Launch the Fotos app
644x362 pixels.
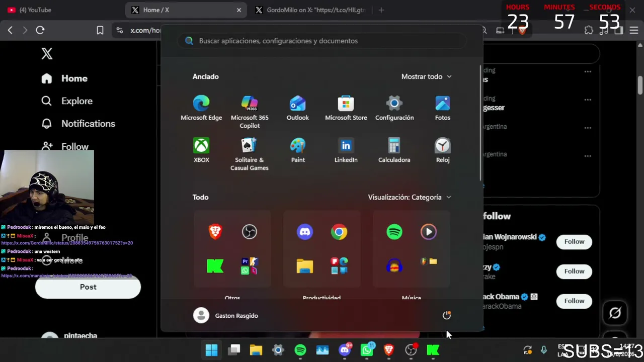(443, 108)
